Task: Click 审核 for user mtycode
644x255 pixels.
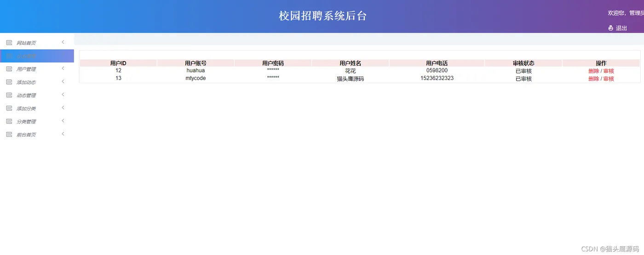Action: click(609, 79)
